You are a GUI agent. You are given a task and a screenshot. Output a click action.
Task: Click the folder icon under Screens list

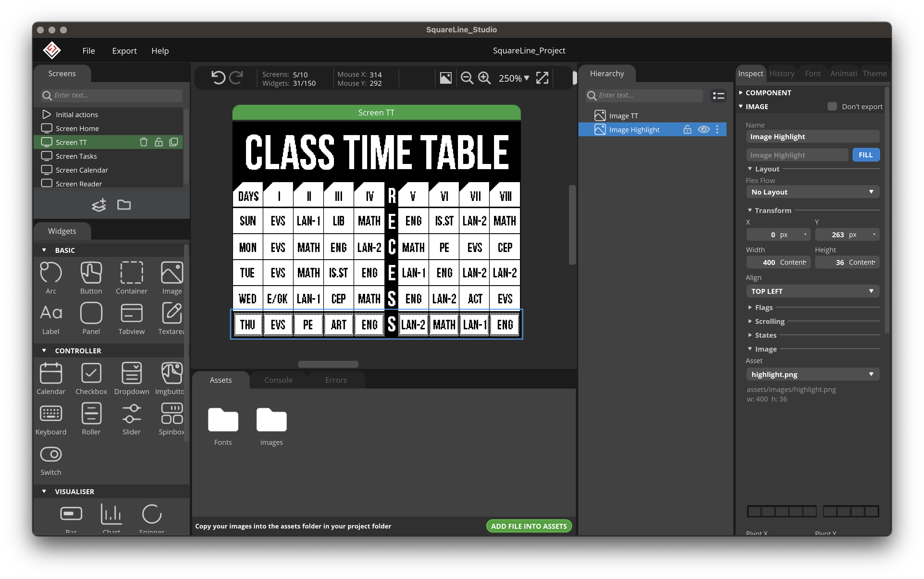tap(124, 205)
